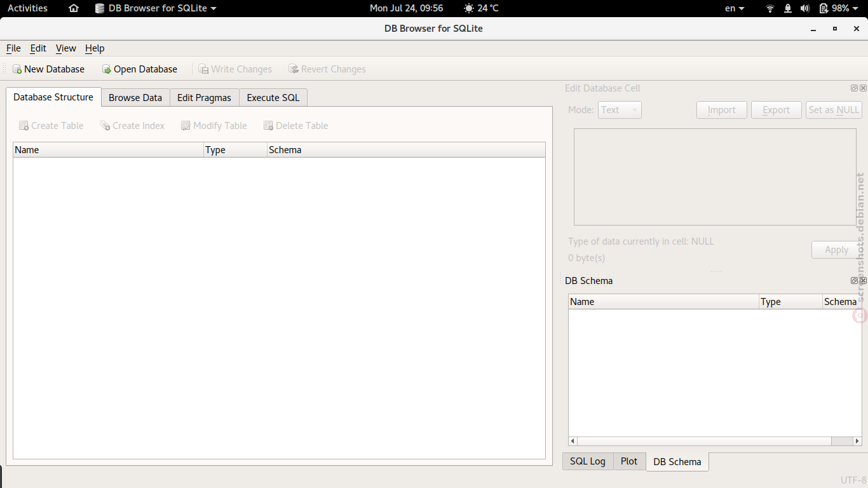Click the Export button
868x488 pixels.
[x=776, y=110]
